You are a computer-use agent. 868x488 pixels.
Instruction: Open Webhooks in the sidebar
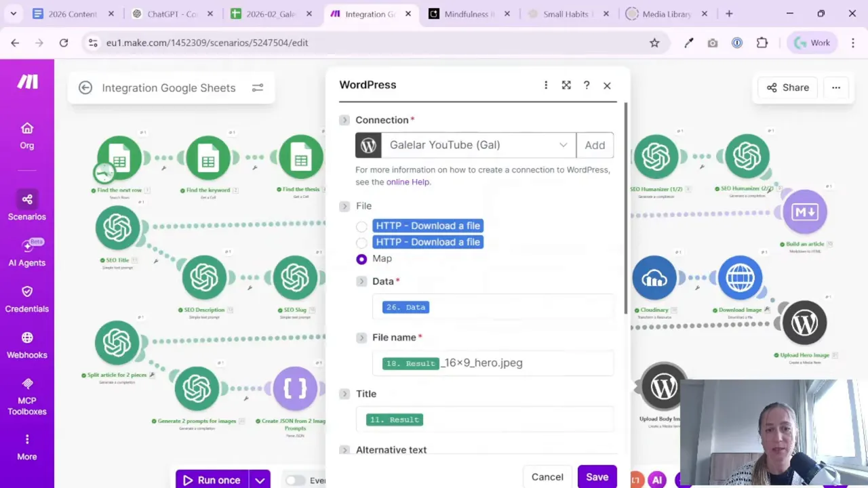point(27,344)
